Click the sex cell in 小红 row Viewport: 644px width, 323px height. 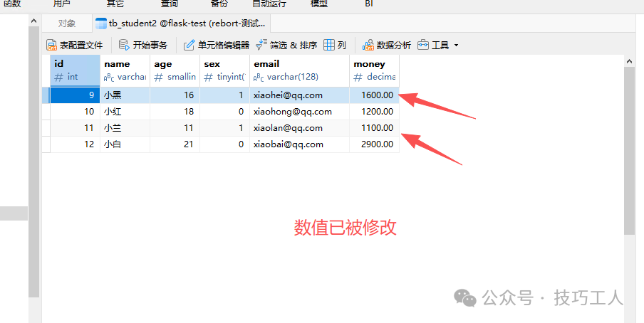tap(224, 112)
